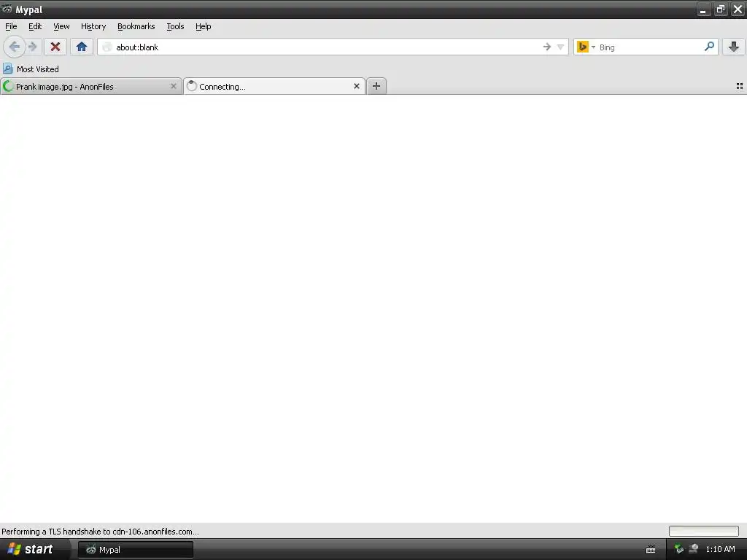
Task: Click the Mypal raccoon icon in title bar
Action: [7, 9]
